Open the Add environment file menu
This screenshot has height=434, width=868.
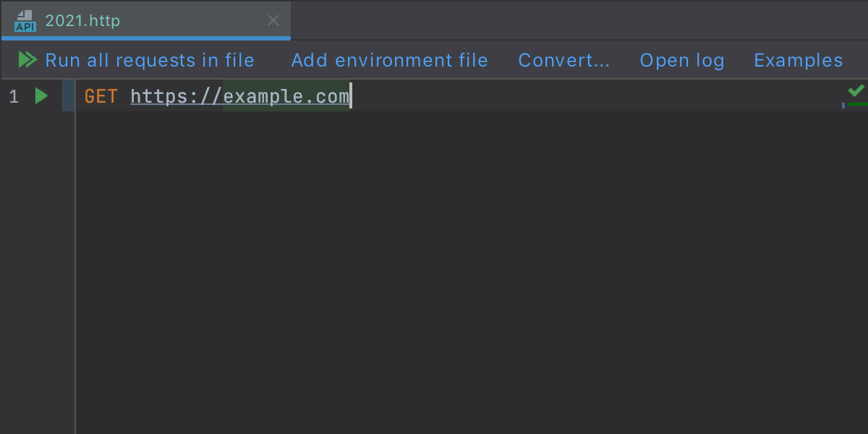click(x=389, y=60)
